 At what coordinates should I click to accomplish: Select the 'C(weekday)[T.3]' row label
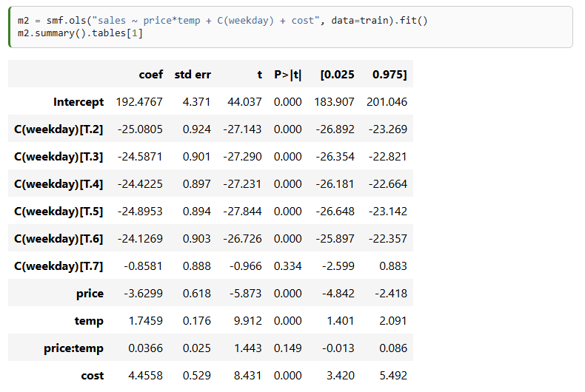tap(58, 157)
